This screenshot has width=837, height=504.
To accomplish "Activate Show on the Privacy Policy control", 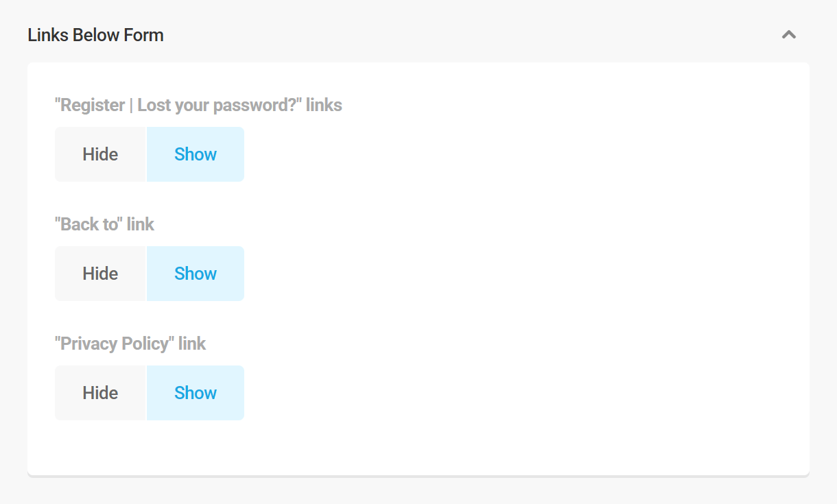I will point(195,392).
